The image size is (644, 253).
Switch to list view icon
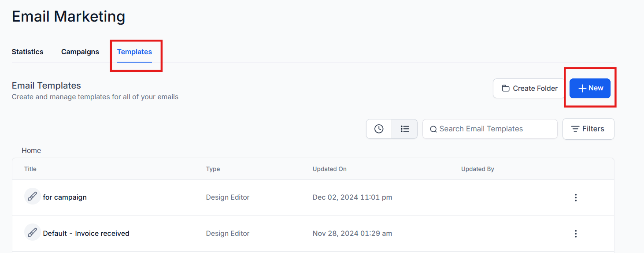(405, 129)
